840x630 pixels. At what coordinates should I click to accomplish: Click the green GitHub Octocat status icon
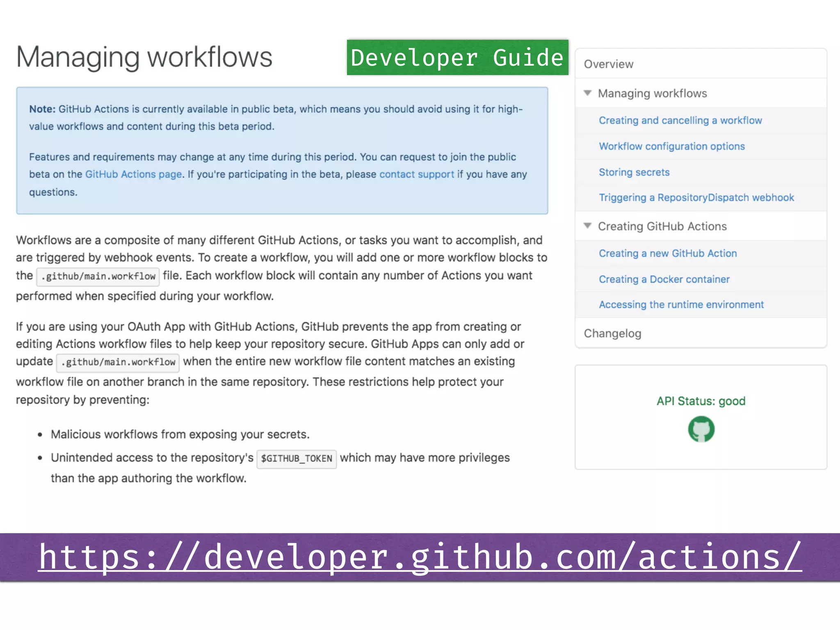[701, 429]
